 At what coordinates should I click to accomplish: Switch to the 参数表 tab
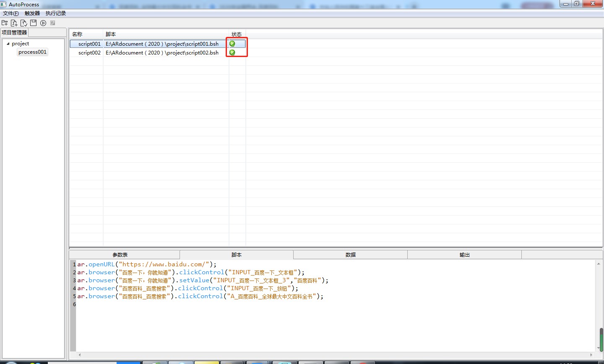120,255
